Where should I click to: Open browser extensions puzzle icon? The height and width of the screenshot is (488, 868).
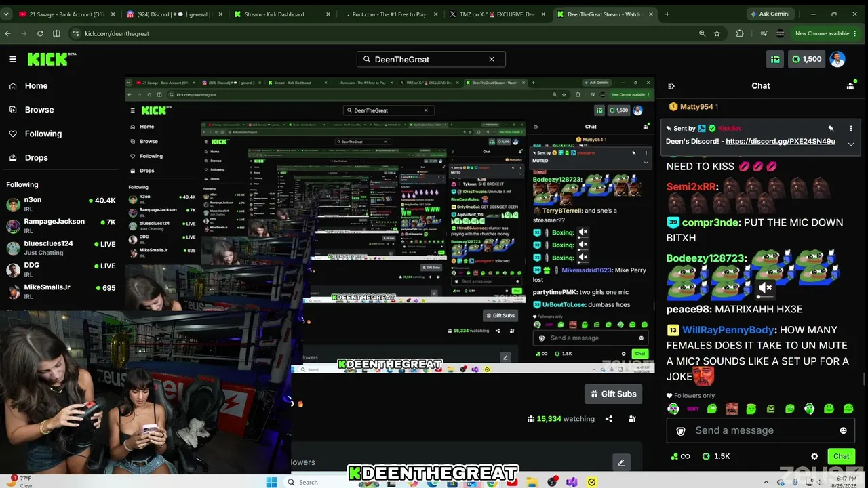[740, 33]
